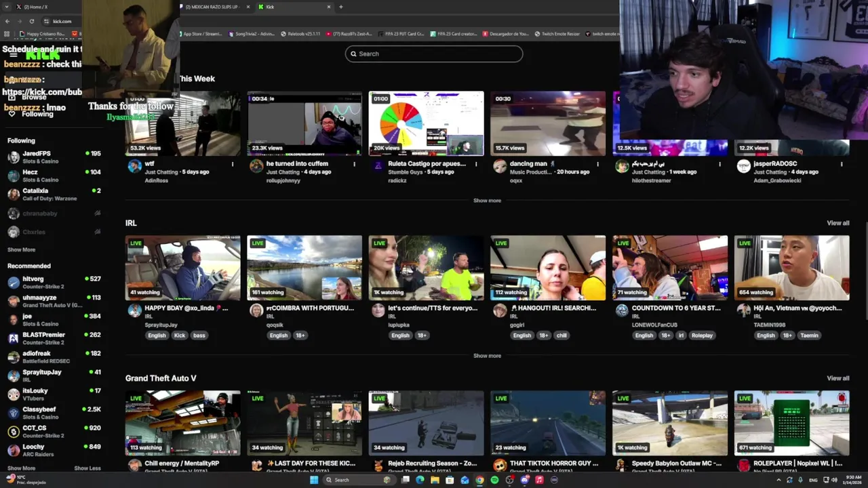Open three-dot menu on 'dancing man' clip
This screenshot has height=488, width=868.
point(597,164)
